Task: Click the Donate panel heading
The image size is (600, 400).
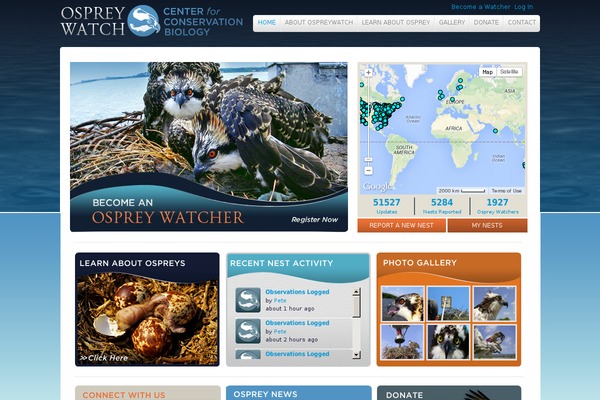Action: (404, 395)
